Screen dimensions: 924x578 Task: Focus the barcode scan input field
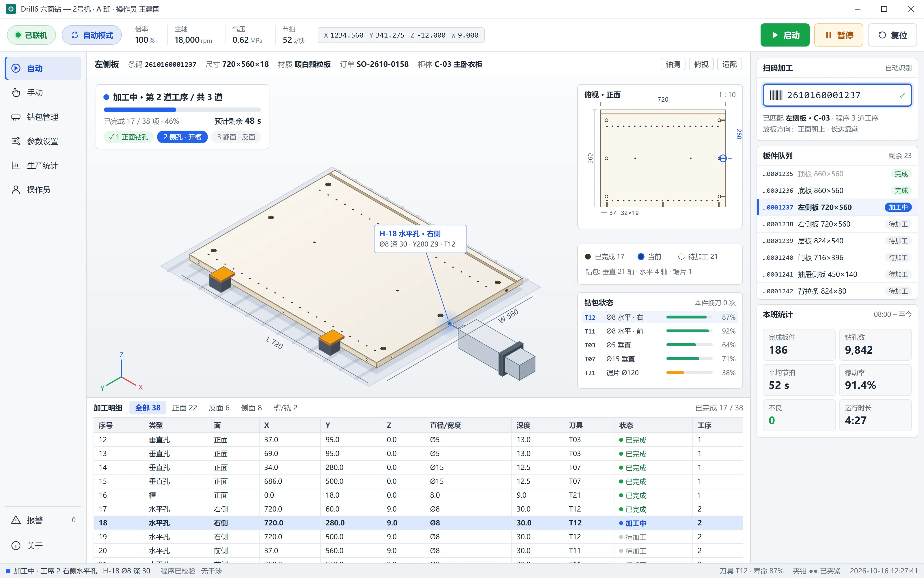pyautogui.click(x=837, y=95)
